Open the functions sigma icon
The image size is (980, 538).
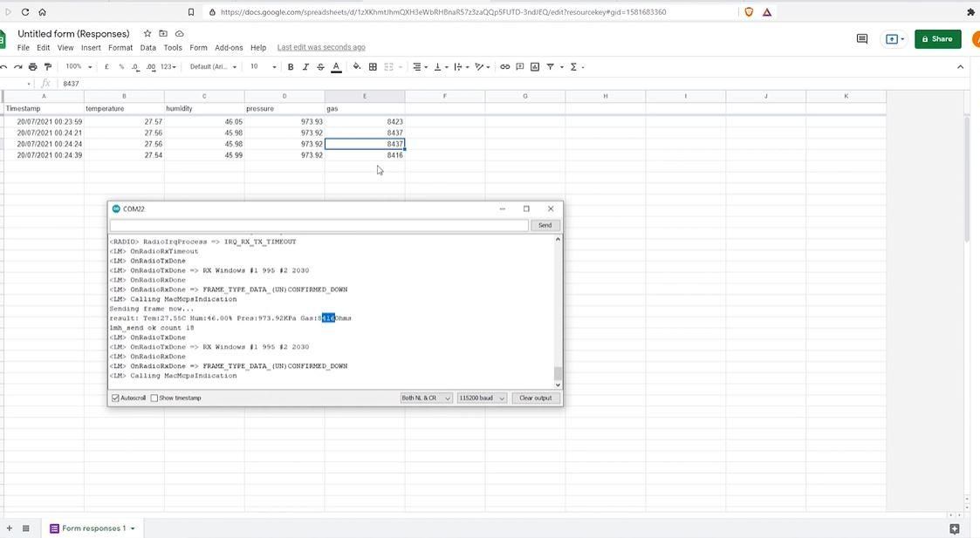[573, 67]
